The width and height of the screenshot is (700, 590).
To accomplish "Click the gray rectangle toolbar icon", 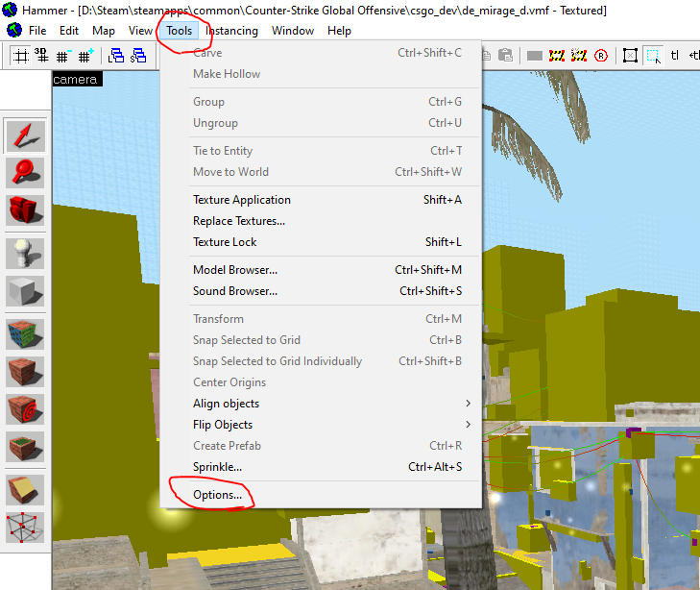I will (535, 56).
